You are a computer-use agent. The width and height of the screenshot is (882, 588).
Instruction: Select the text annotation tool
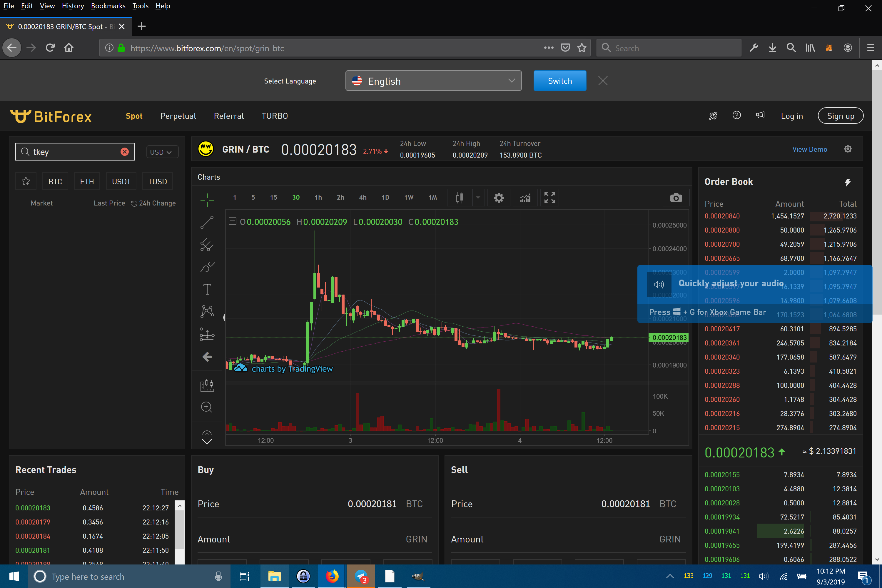pyautogui.click(x=207, y=289)
